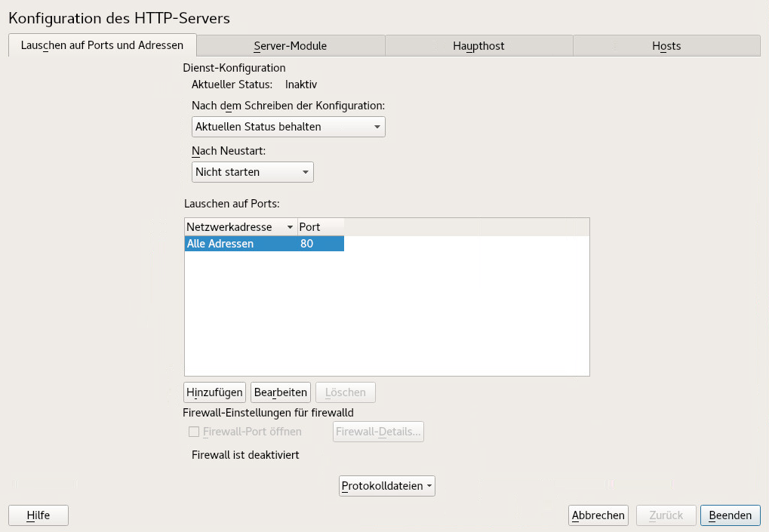
Task: Open Hilfe
Action: 38,515
